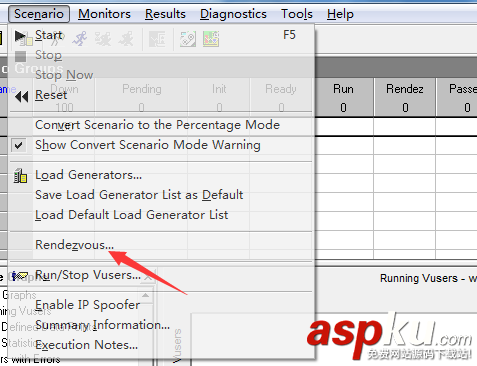
Task: Select Show Convert Scenario Mode Warning text
Action: coord(148,145)
